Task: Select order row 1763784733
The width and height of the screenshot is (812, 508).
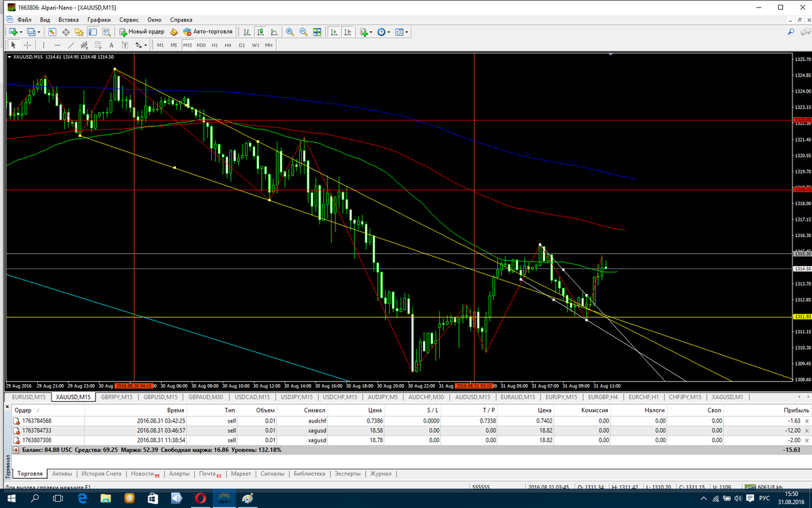Action: pyautogui.click(x=411, y=430)
